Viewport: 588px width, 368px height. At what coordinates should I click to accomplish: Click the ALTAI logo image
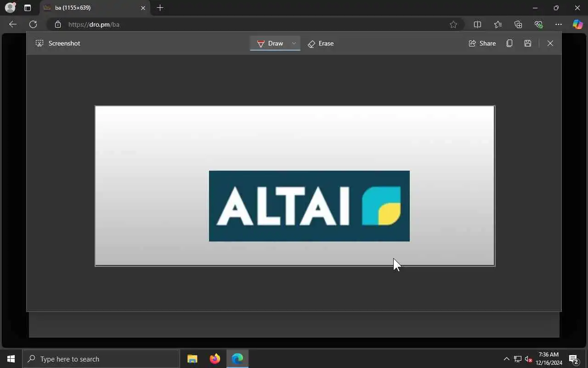(x=309, y=206)
